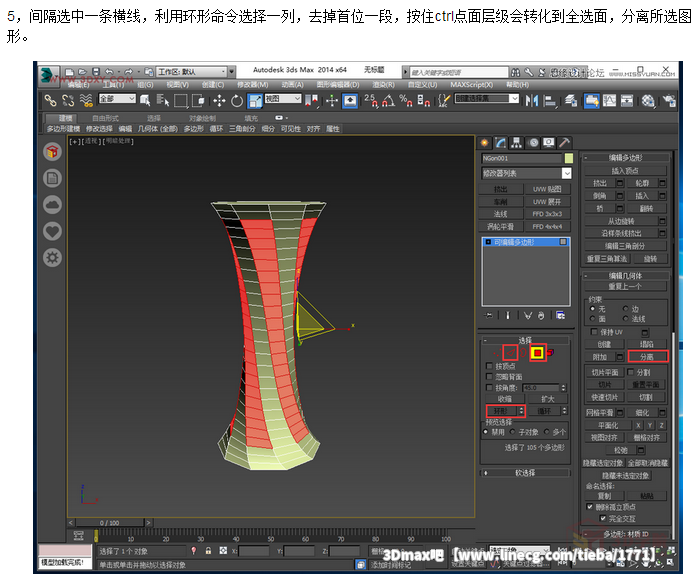The image size is (695, 574).
Task: Switch to the 自由形式 ribbon tab
Action: (105, 118)
